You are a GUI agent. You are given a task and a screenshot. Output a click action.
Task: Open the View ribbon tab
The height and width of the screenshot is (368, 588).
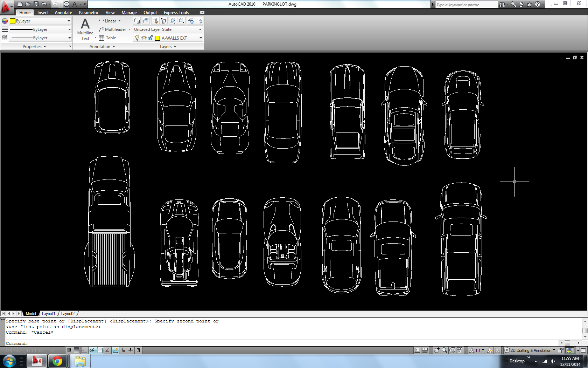click(x=110, y=13)
